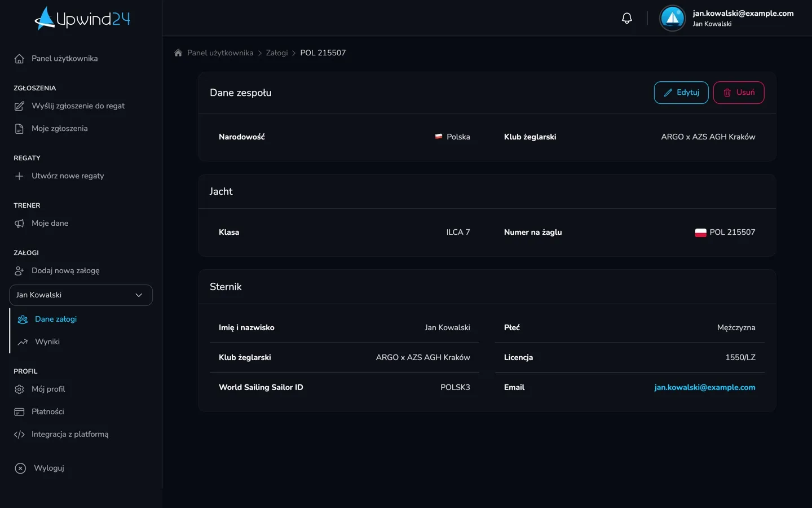Click the dropdown chevron arrow in crew selector
This screenshot has height=508, width=812.
click(139, 295)
